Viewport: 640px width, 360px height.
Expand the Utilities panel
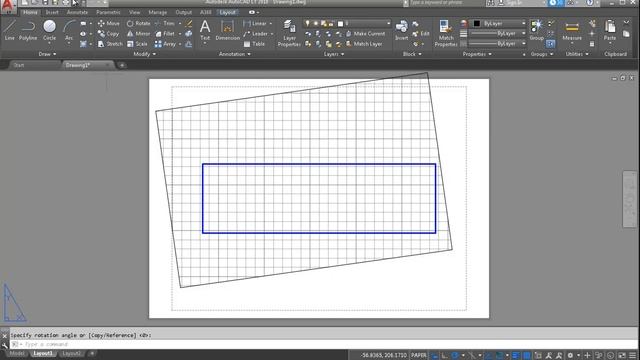(x=577, y=54)
